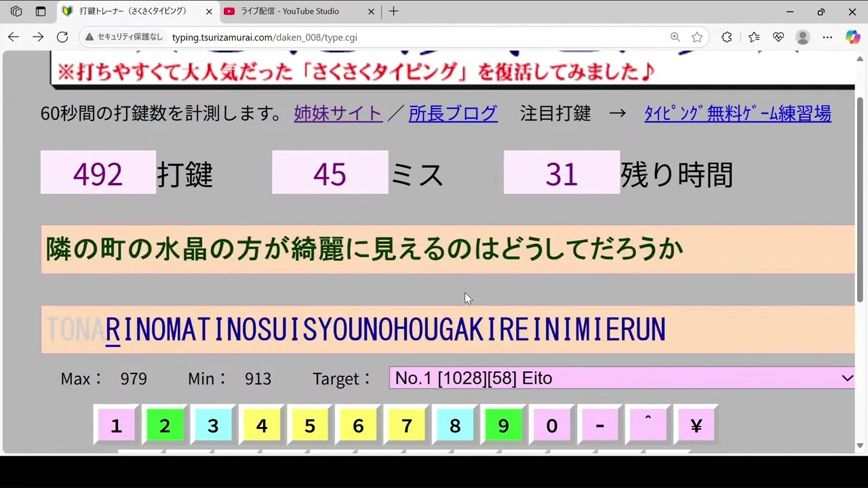Switch to the 打鍵トレーナー tab
The height and width of the screenshot is (488, 868).
(138, 12)
